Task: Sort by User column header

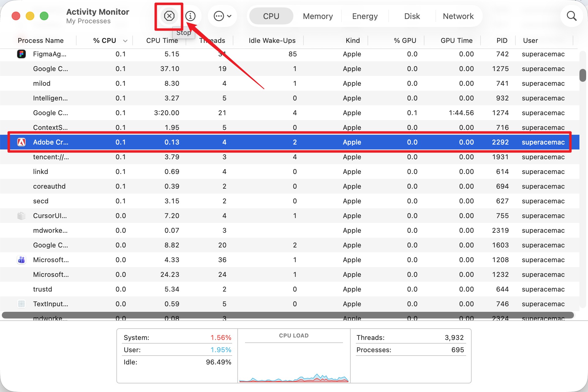Action: [530, 40]
